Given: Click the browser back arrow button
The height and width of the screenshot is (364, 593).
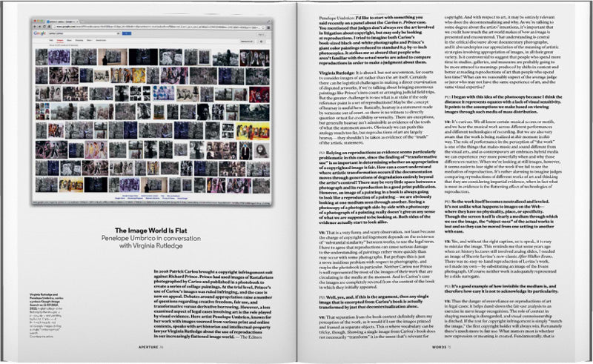Looking at the screenshot, I should tap(34, 27).
